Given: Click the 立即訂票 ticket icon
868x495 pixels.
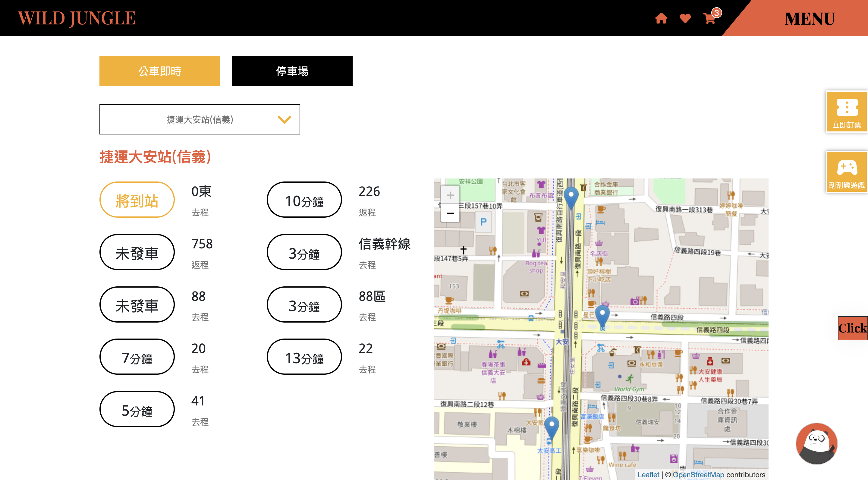Looking at the screenshot, I should tap(847, 112).
